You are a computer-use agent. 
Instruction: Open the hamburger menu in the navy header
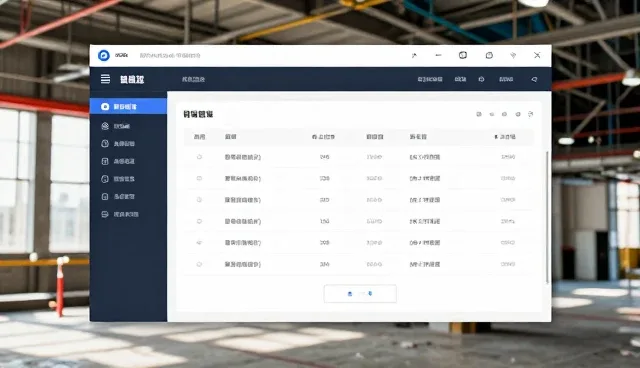(x=105, y=79)
